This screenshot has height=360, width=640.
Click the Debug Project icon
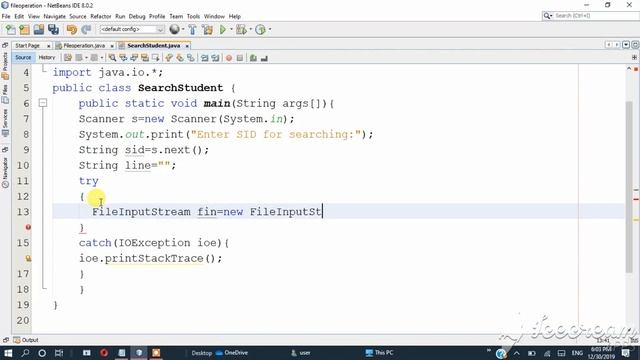pyautogui.click(x=241, y=29)
